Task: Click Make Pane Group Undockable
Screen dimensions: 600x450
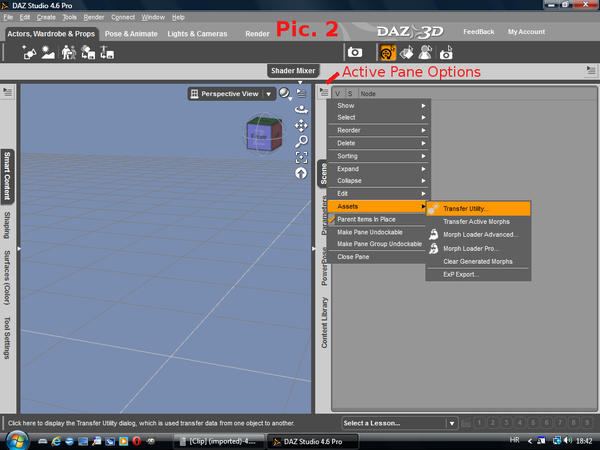Action: [x=377, y=244]
